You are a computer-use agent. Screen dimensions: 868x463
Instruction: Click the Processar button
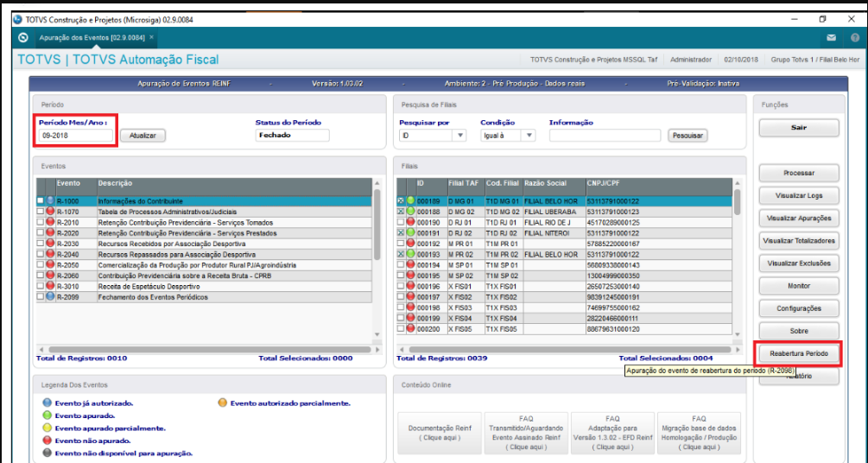point(799,174)
